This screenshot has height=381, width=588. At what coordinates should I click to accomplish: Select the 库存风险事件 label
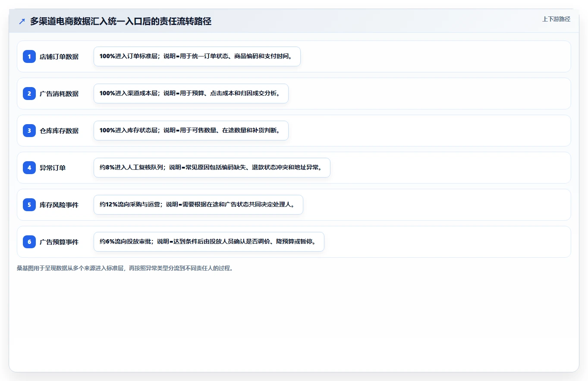[59, 205]
